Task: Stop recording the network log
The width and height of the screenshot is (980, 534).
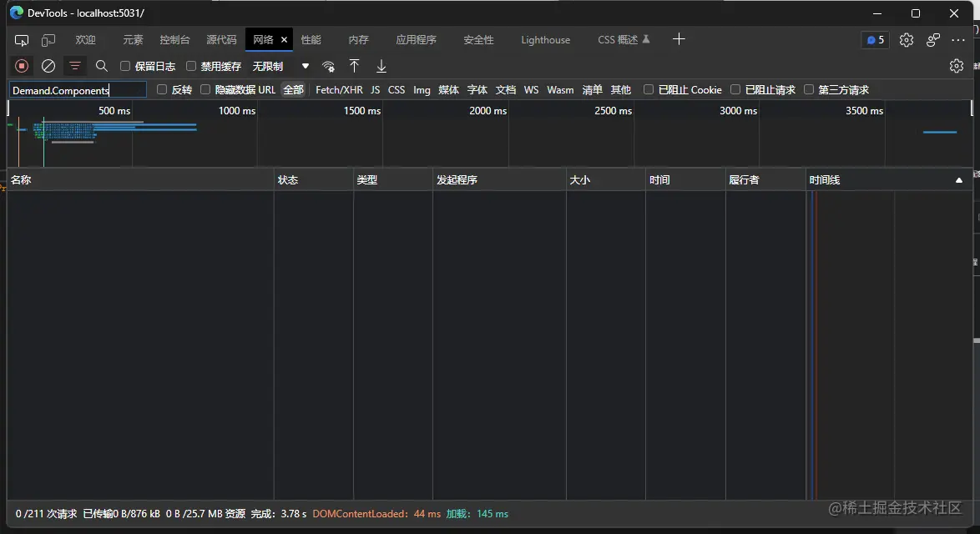Action: coord(21,66)
